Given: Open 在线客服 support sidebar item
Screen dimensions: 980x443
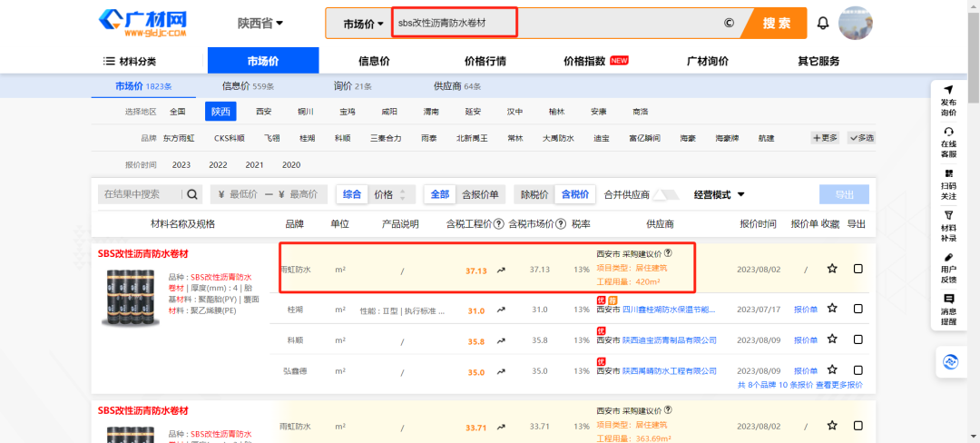Looking at the screenshot, I should [x=948, y=143].
